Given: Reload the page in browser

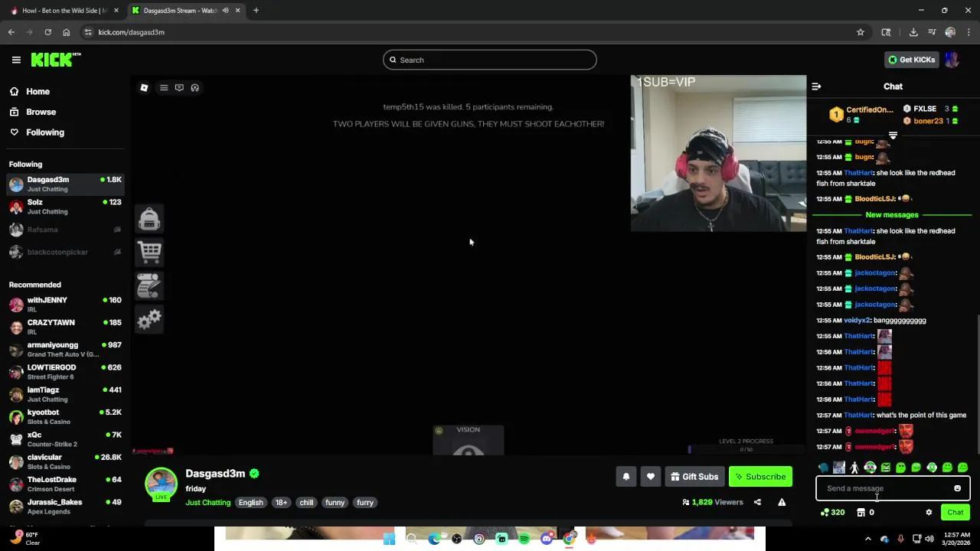Looking at the screenshot, I should click(47, 32).
